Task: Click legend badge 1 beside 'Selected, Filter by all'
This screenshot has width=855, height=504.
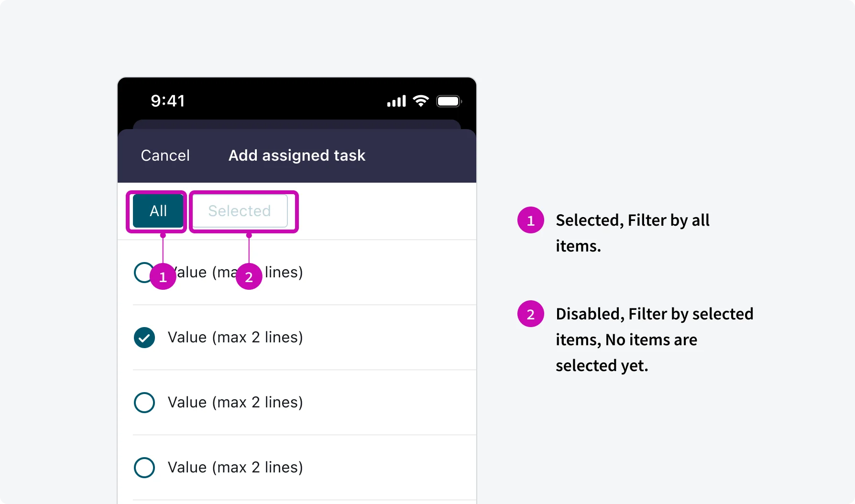Action: click(x=530, y=220)
